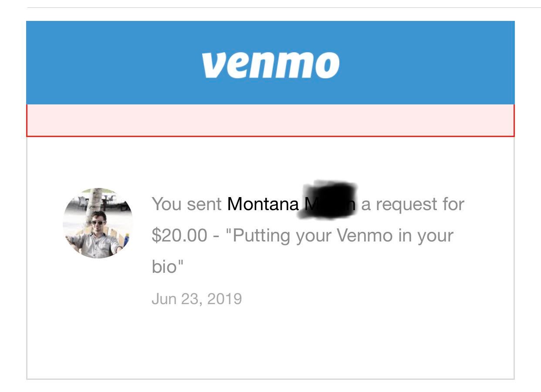
Task: Click the "You sent" text
Action: 186,204
